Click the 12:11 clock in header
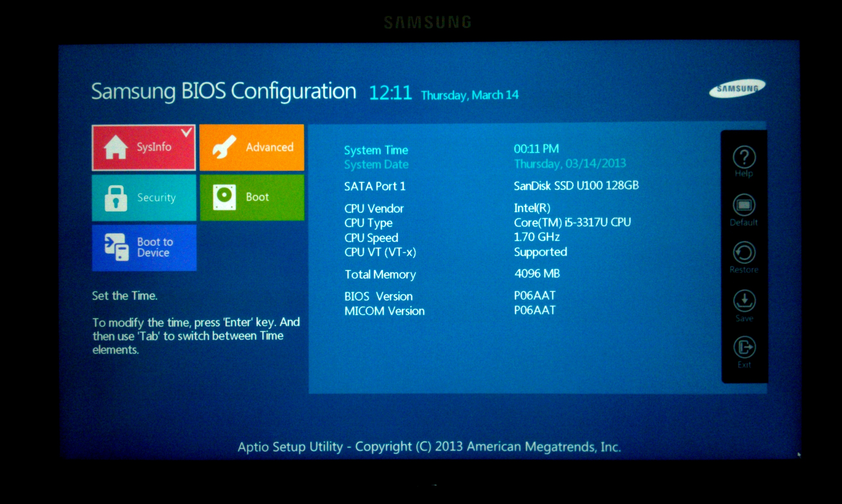The height and width of the screenshot is (504, 842). coord(390,93)
